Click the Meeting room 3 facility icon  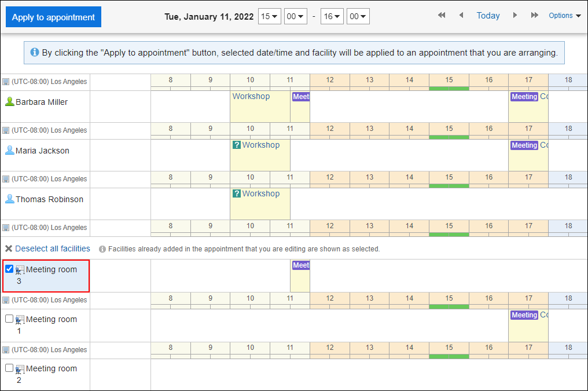coord(20,270)
